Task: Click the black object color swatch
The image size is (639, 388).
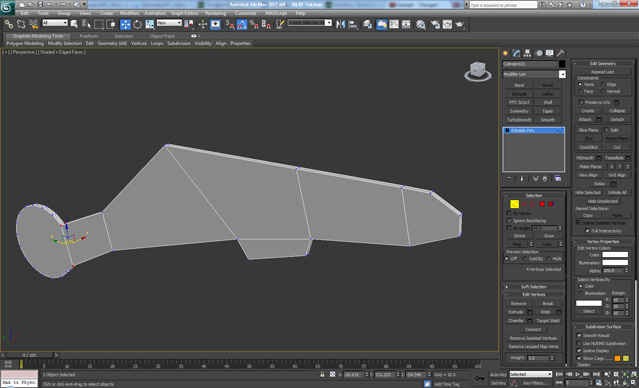Action: (x=562, y=64)
